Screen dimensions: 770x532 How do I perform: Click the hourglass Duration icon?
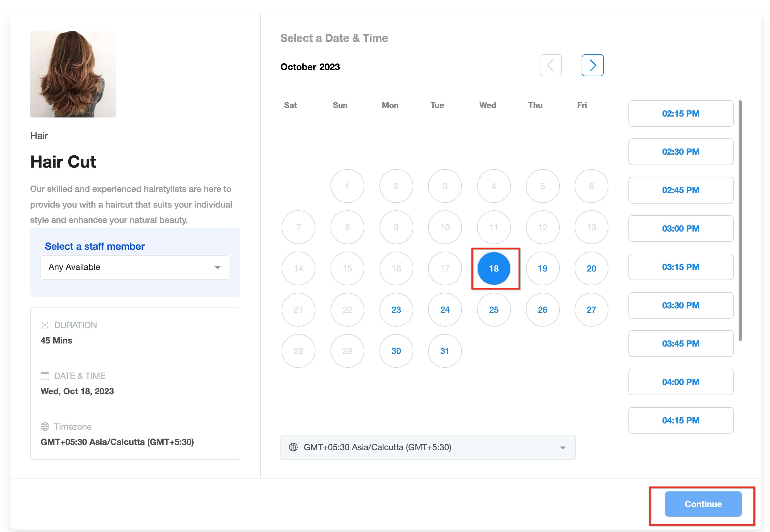point(45,325)
